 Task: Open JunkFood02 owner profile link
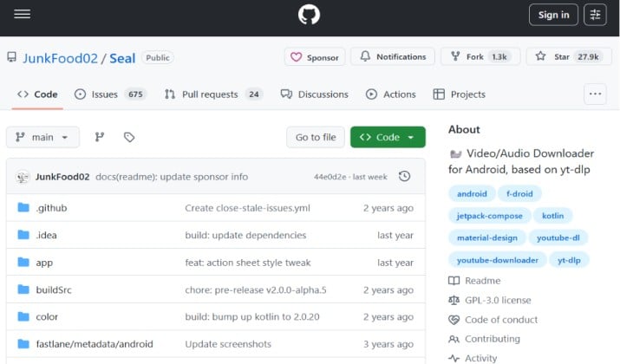[60, 58]
